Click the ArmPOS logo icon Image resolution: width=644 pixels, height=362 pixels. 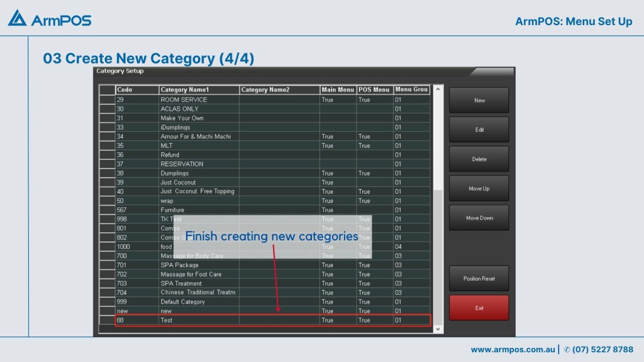coord(17,18)
